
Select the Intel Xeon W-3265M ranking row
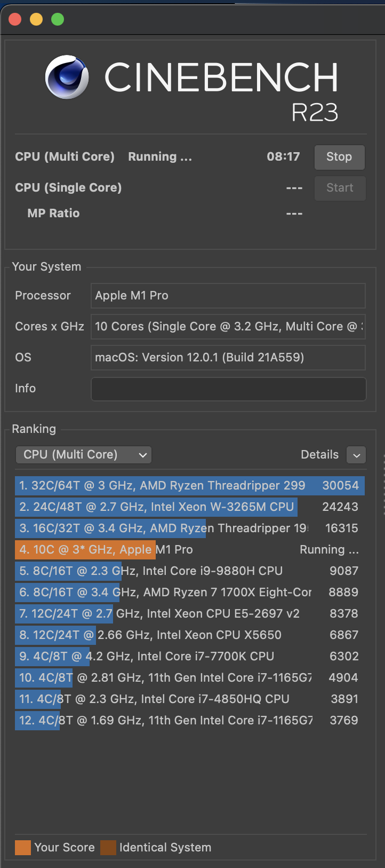189,507
